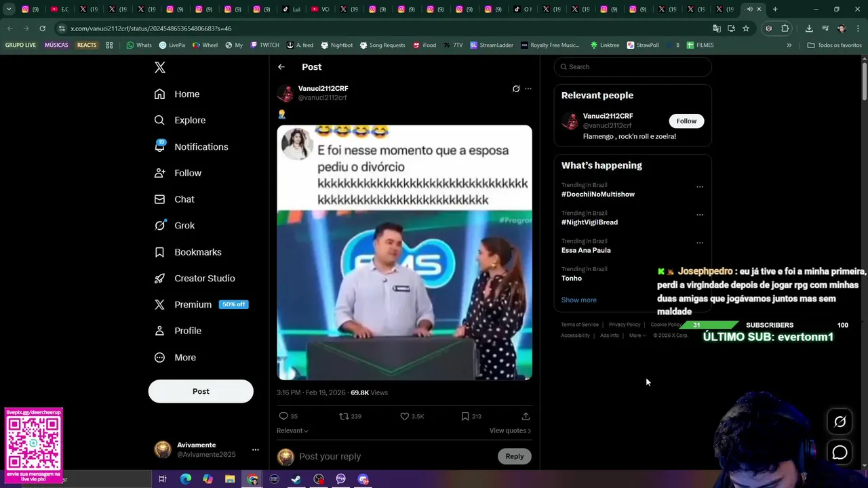This screenshot has height=488, width=868.
Task: Bookmark this page with the star icon
Action: pyautogui.click(x=746, y=28)
